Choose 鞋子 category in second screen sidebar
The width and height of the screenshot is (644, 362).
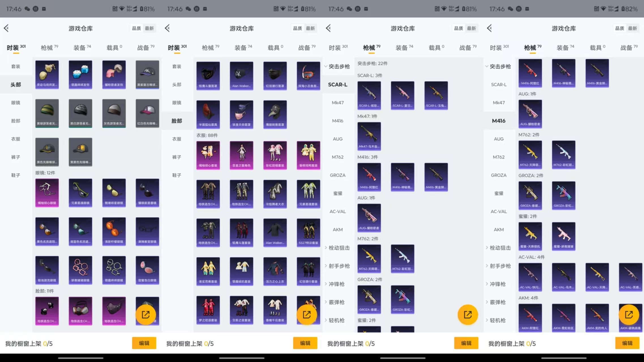coord(177,175)
